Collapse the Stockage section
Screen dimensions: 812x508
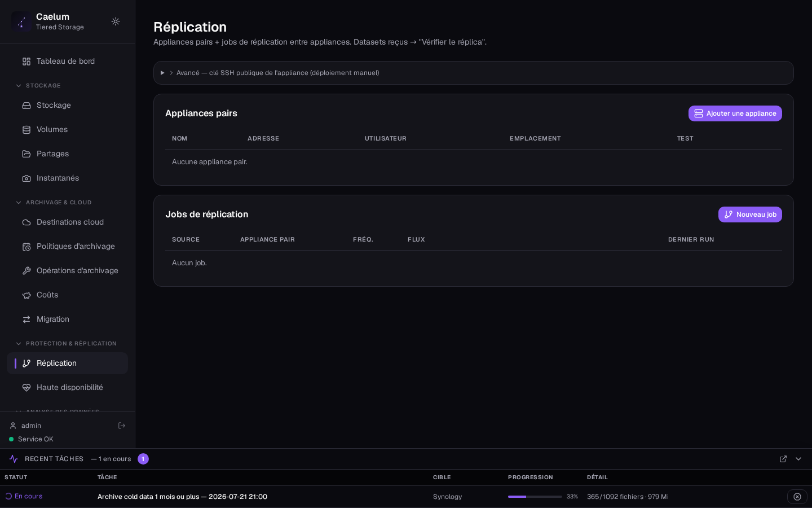(x=19, y=86)
